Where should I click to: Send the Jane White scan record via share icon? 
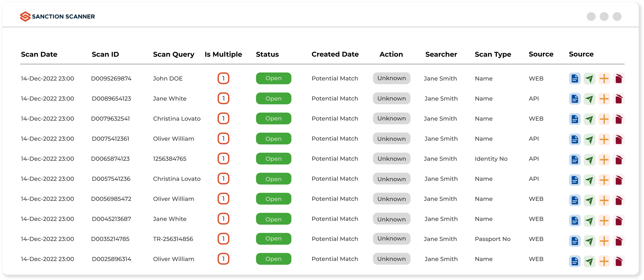(x=589, y=99)
